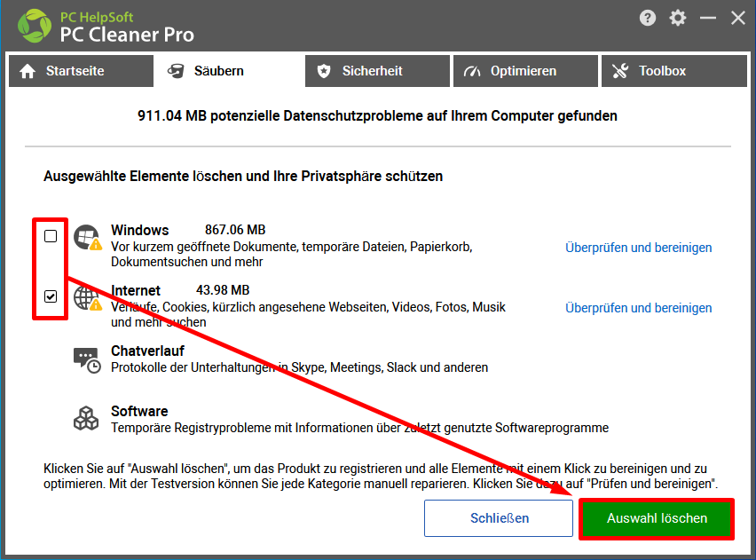This screenshot has width=756, height=560.
Task: Open the Sicherheit tab
Action: (x=377, y=71)
